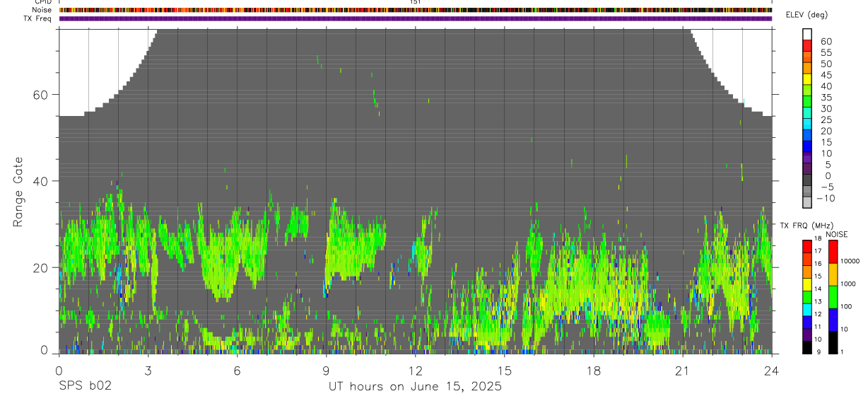
Task: Click the '10000' label on the NOISE scale
Action: coord(851,262)
